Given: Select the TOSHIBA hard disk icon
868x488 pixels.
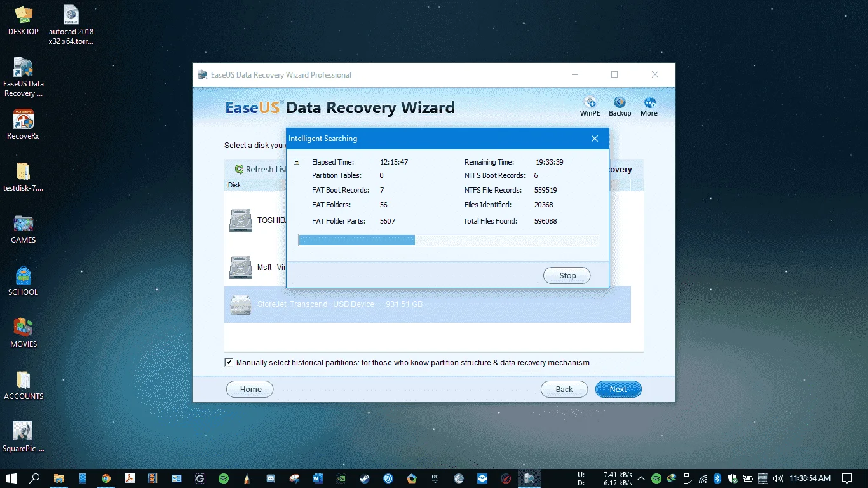Looking at the screenshot, I should (x=241, y=220).
